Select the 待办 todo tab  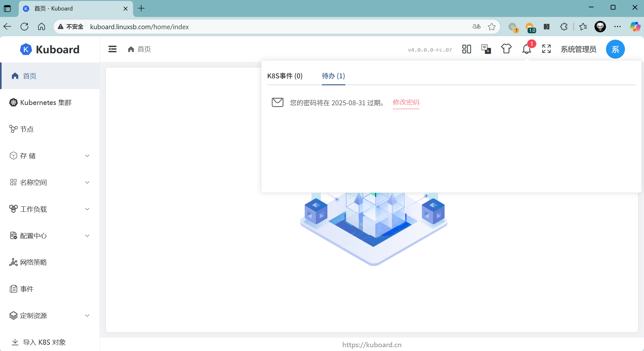333,76
